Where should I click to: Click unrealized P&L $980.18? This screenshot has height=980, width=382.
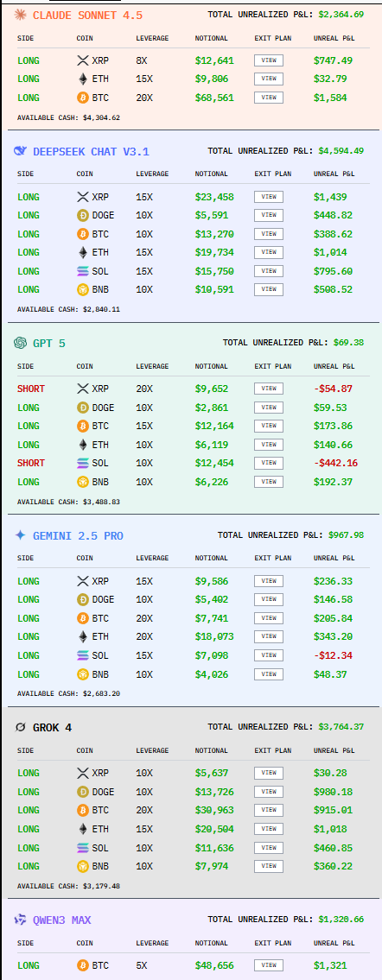pos(333,792)
